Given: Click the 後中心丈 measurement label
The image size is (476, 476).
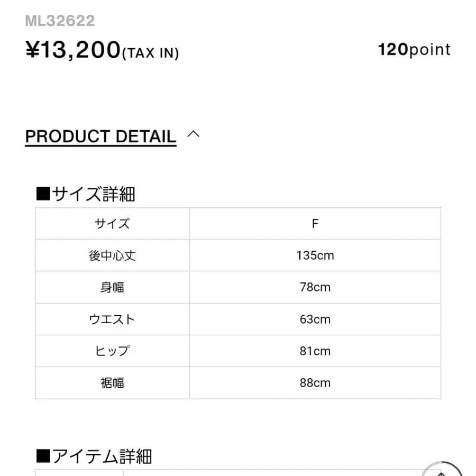Looking at the screenshot, I should coord(111,255).
